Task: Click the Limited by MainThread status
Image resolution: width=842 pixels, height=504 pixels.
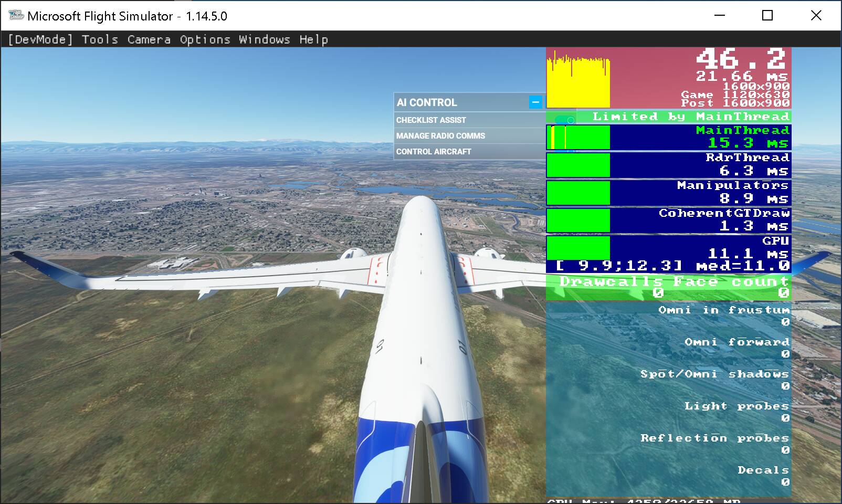Action: click(x=691, y=117)
